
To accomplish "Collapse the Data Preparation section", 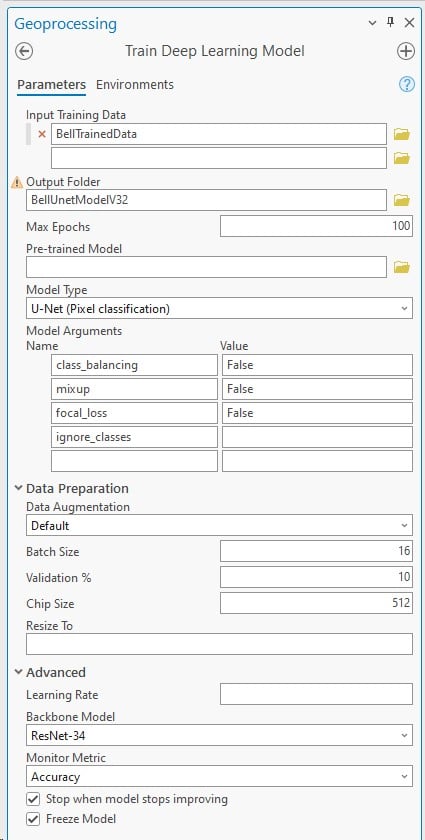I will click(x=19, y=488).
